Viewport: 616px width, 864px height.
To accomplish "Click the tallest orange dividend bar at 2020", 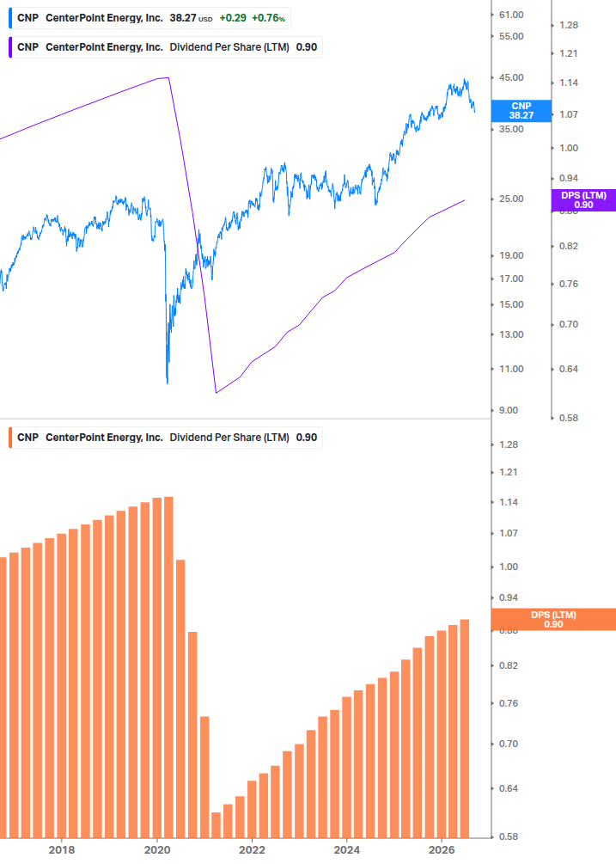I will point(169,667).
